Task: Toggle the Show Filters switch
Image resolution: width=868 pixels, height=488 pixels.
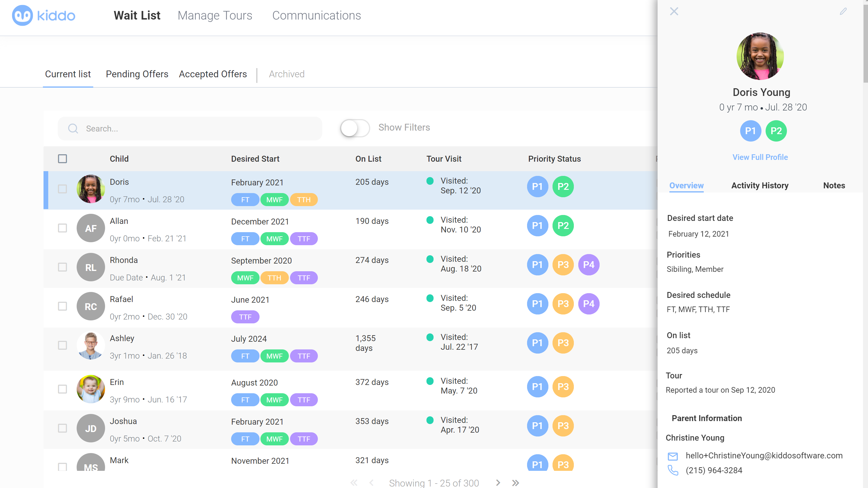Action: (x=355, y=128)
